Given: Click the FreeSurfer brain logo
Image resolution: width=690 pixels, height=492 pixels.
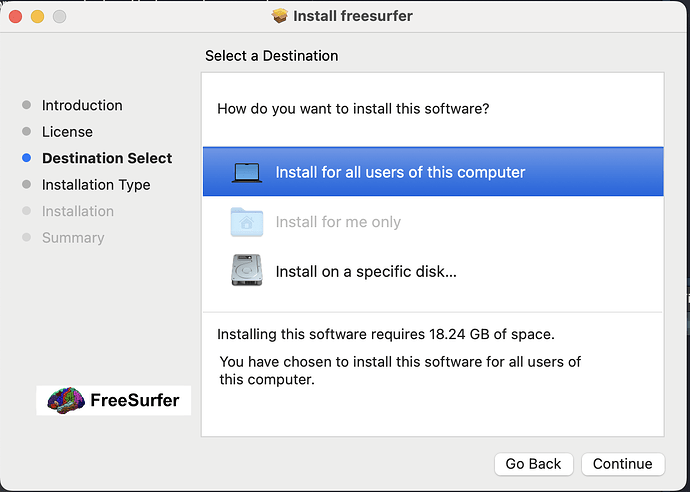Looking at the screenshot, I should (66, 400).
